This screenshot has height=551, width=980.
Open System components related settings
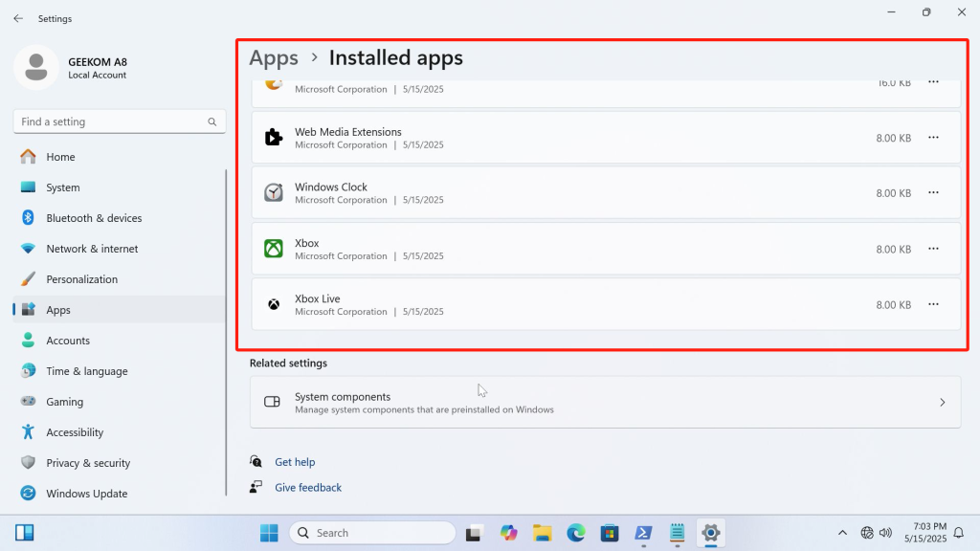click(605, 403)
